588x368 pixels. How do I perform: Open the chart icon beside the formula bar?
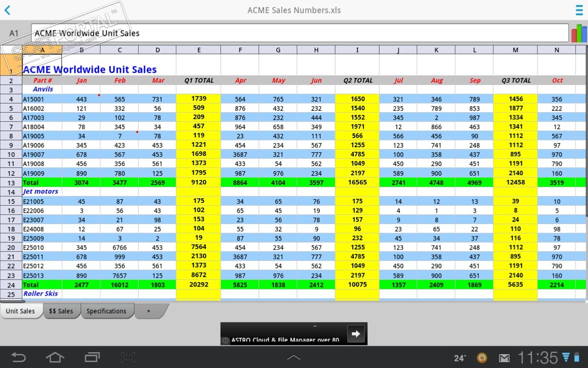tap(579, 33)
